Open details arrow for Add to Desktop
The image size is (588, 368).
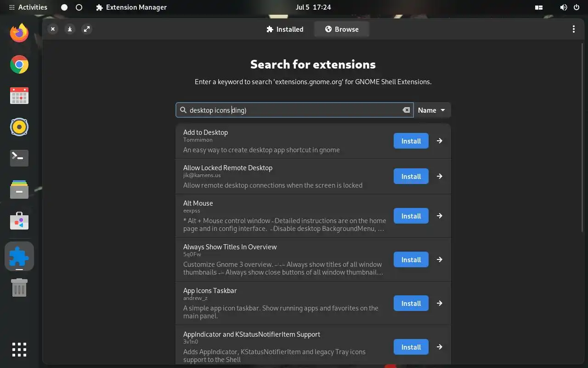point(440,141)
